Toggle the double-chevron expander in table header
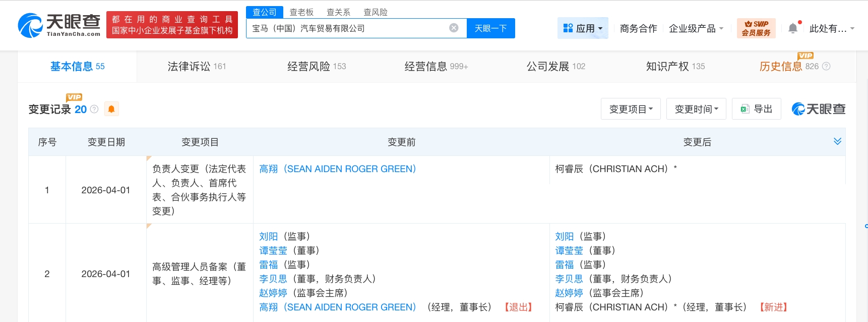868x322 pixels. pos(837,141)
